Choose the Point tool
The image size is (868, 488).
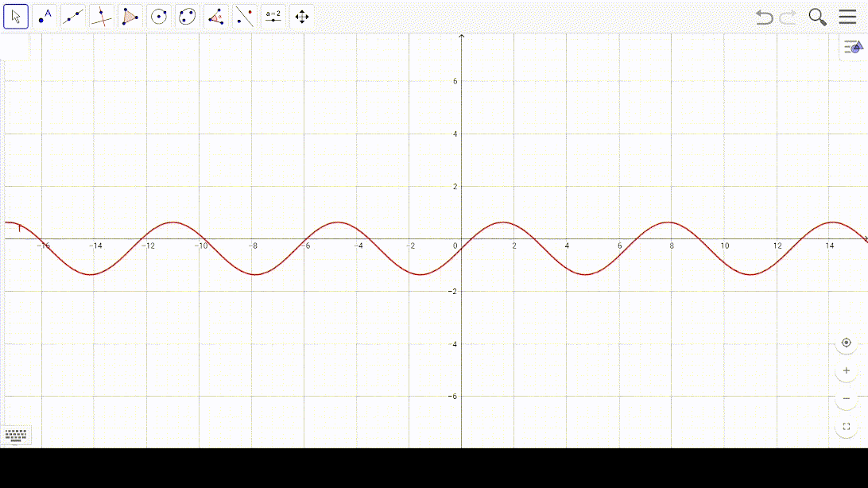pyautogui.click(x=45, y=17)
